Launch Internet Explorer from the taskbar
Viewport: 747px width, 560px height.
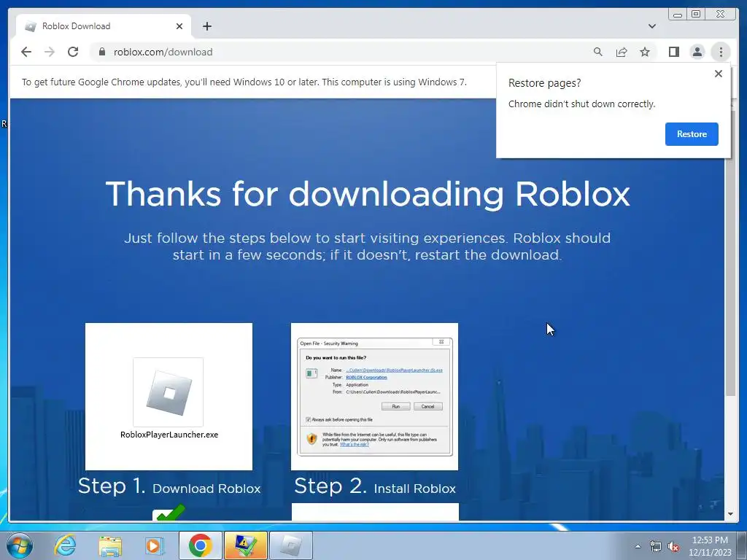(65, 545)
